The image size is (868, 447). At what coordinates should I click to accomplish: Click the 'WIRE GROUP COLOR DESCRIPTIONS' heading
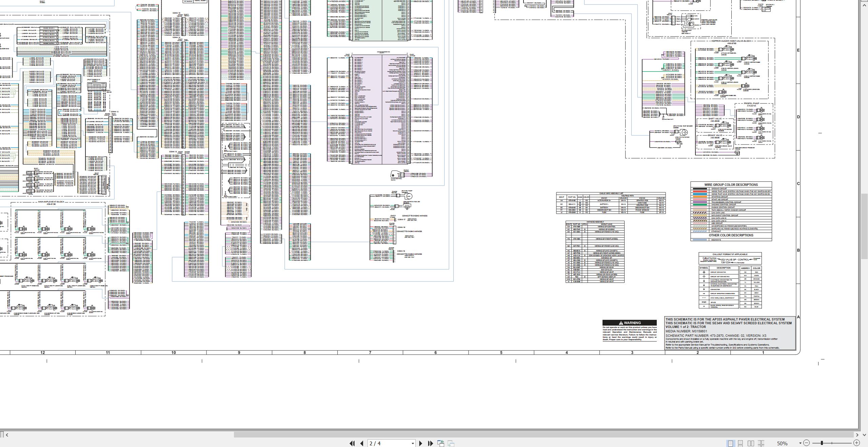coord(731,185)
